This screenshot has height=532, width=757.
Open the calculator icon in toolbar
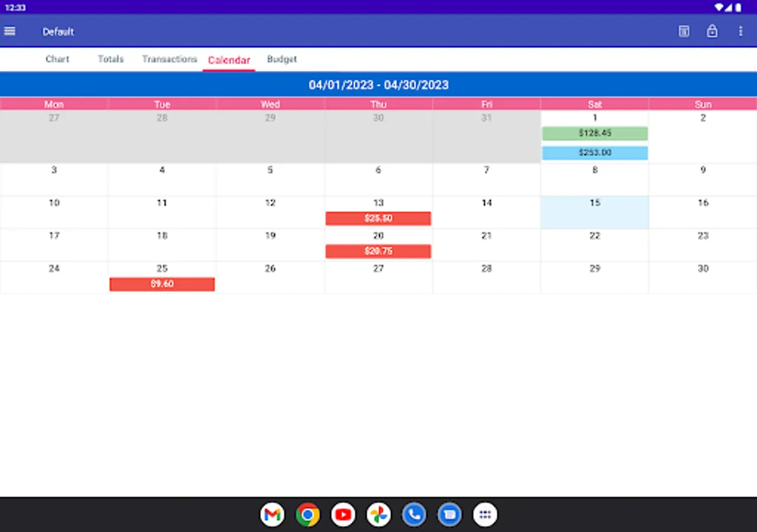pyautogui.click(x=684, y=31)
